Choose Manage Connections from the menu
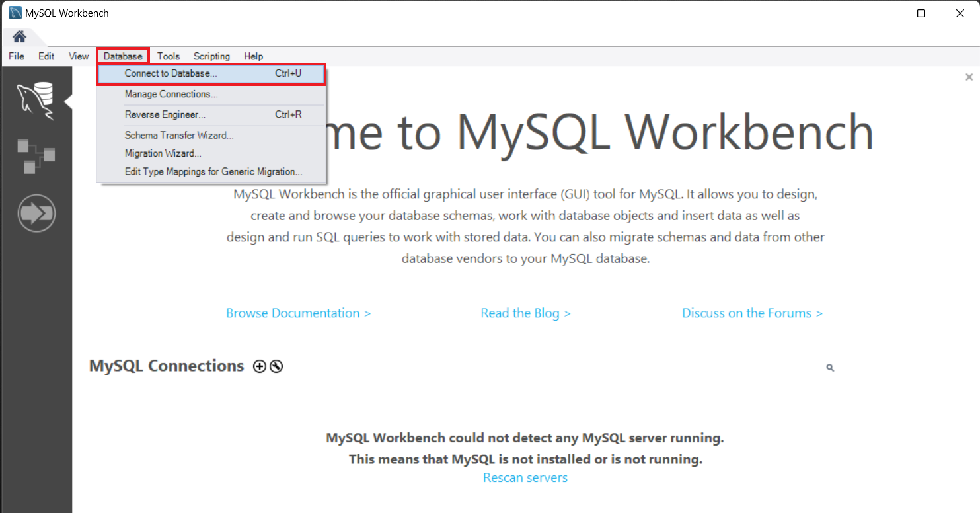The height and width of the screenshot is (513, 980). pos(171,94)
